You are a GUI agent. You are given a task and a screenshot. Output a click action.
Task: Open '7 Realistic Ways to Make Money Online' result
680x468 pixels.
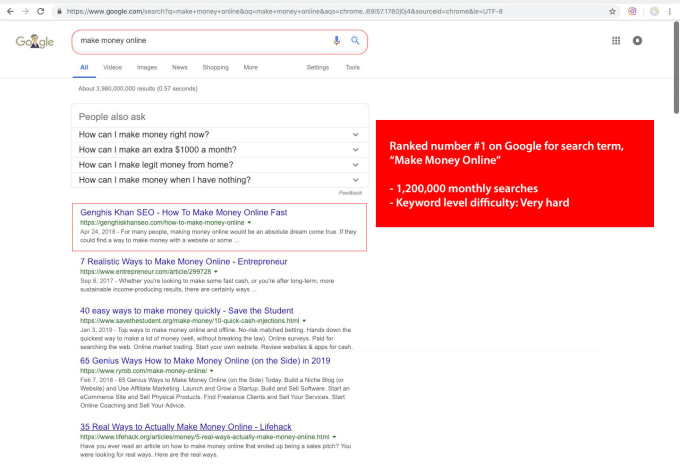click(183, 262)
